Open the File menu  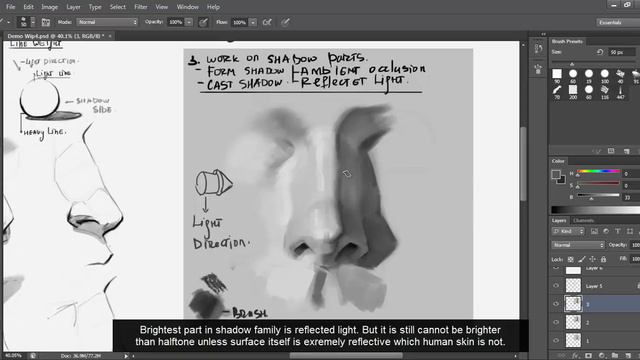click(x=11, y=7)
